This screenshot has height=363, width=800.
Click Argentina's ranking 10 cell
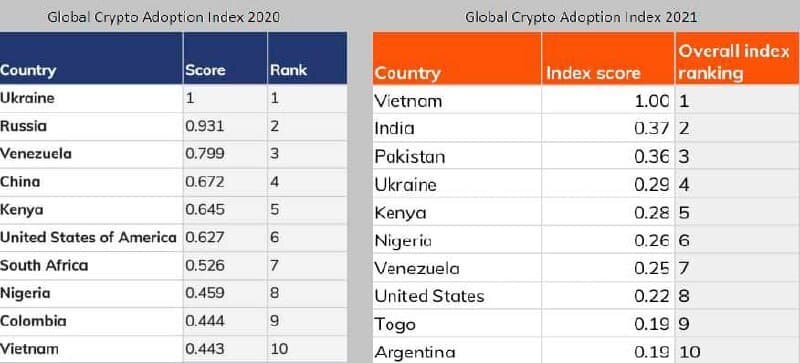point(737,352)
